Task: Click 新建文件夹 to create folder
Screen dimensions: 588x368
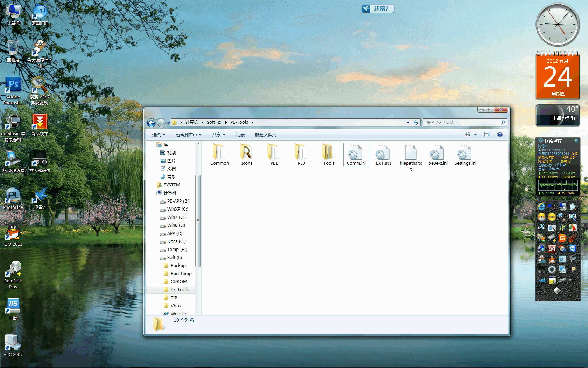Action: click(x=265, y=135)
